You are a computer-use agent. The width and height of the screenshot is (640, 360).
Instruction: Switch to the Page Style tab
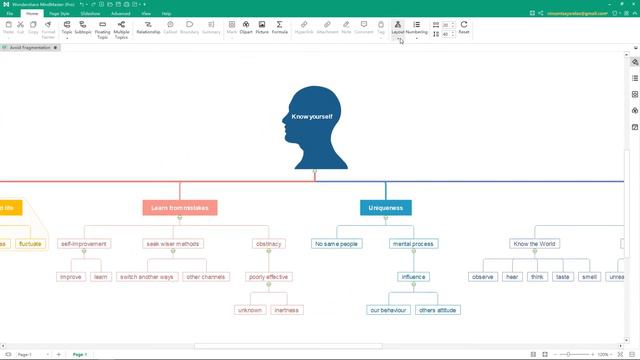click(59, 13)
